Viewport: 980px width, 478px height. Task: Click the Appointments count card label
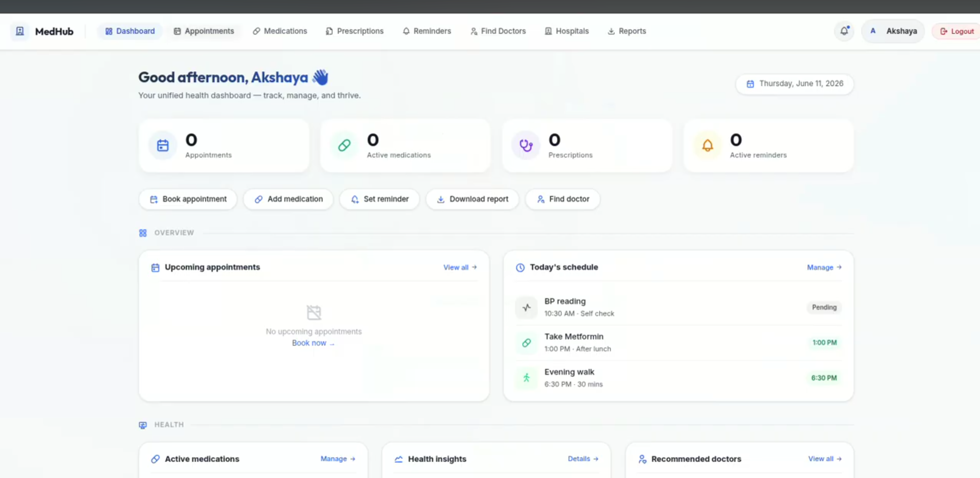pos(208,155)
